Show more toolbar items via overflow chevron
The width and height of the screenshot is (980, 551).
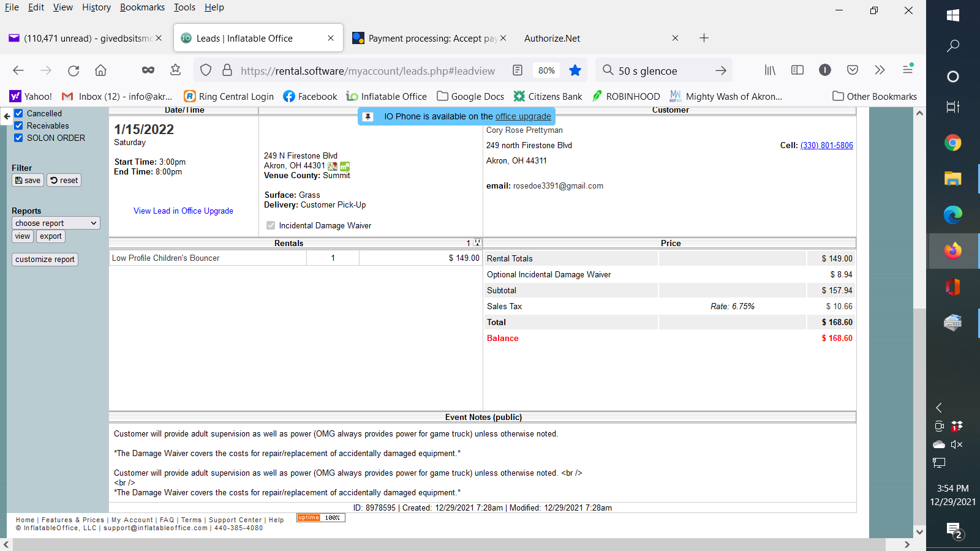880,70
